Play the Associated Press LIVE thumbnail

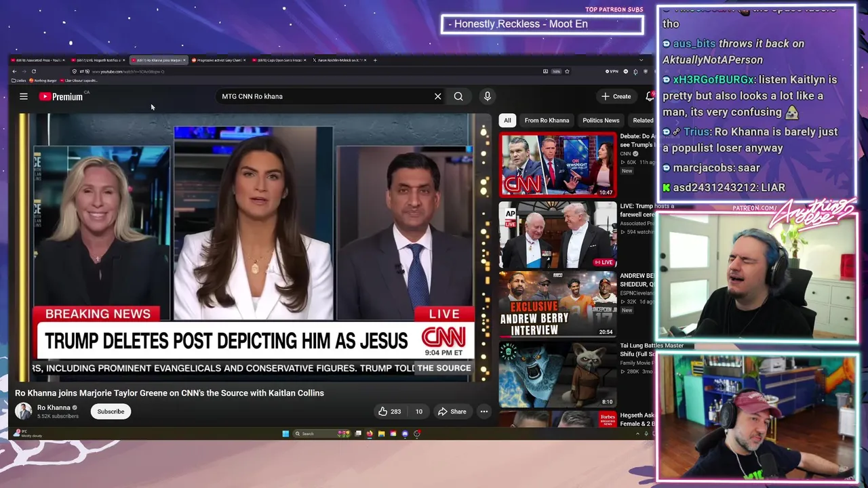point(557,235)
